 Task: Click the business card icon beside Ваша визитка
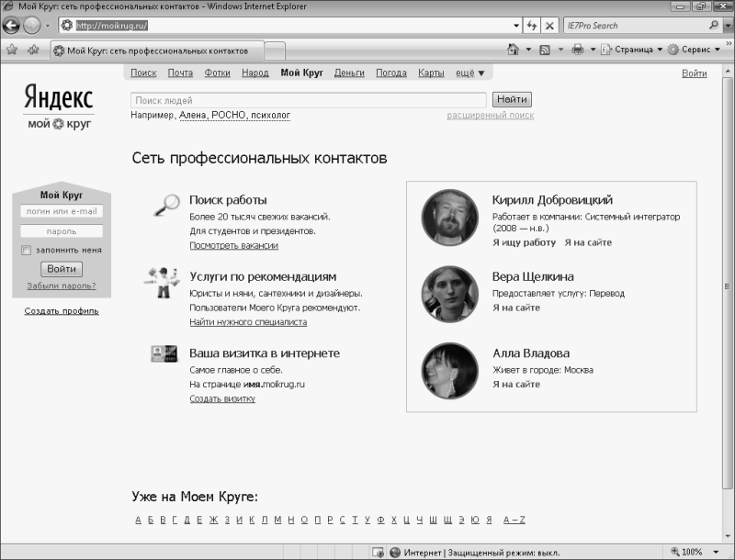click(164, 353)
